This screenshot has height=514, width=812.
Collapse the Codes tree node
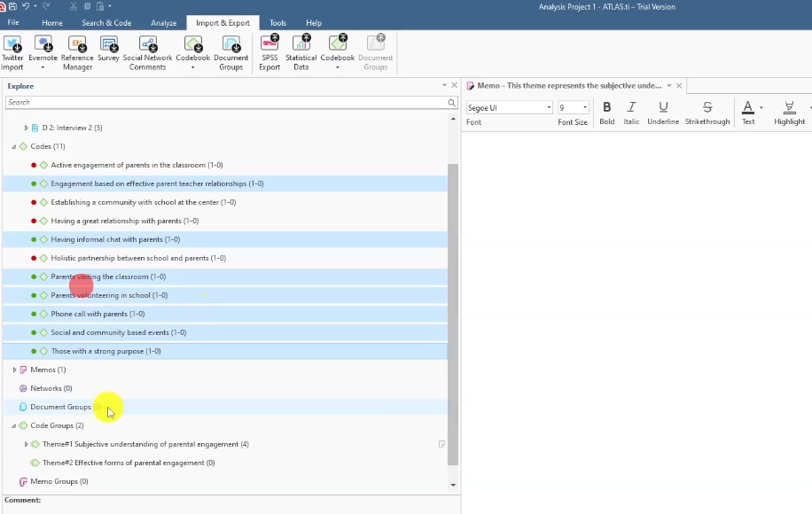(x=13, y=146)
